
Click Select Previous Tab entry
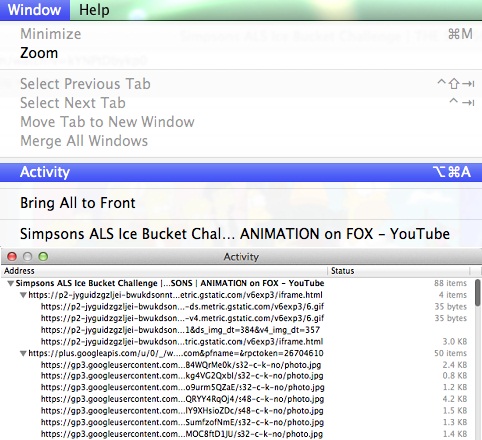coord(241,84)
